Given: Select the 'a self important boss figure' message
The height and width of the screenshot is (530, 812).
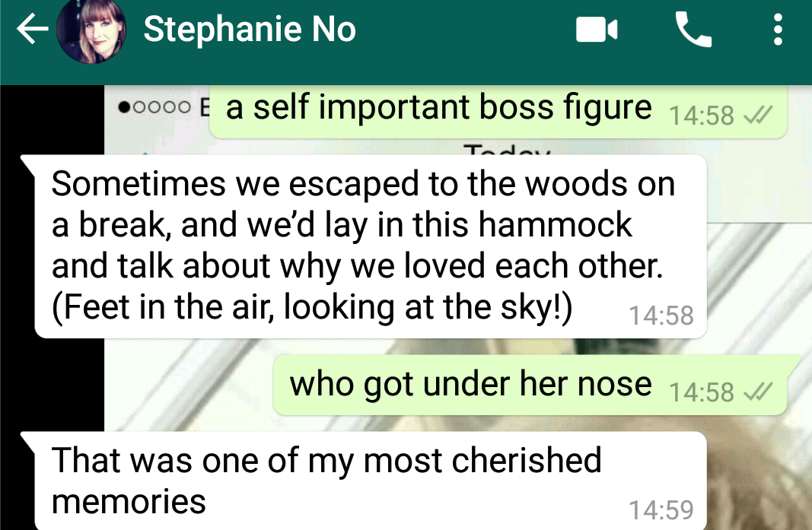Looking at the screenshot, I should [498, 112].
